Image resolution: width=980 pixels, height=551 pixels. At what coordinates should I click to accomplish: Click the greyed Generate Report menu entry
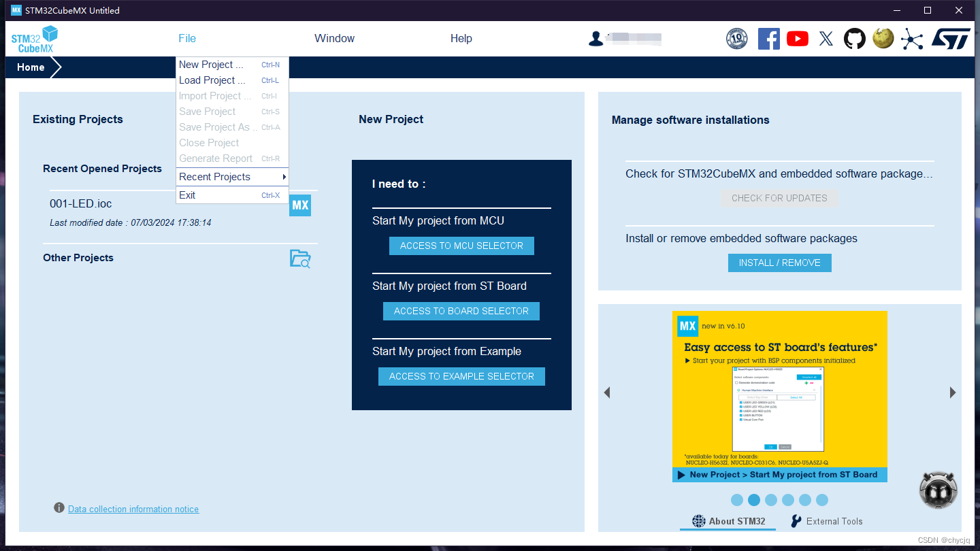coord(232,158)
